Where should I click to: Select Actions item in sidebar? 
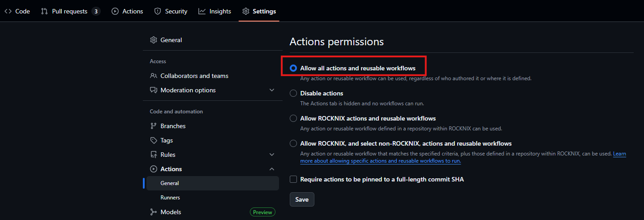point(213,169)
